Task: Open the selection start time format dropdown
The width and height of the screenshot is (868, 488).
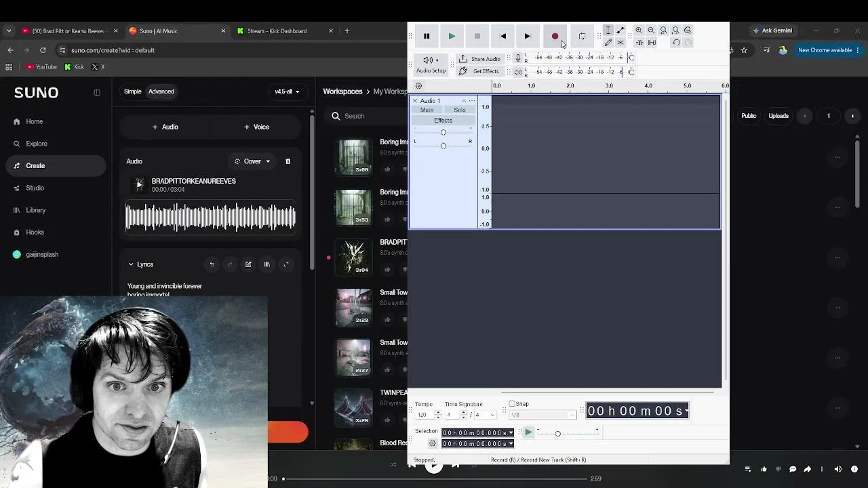Action: [511, 433]
